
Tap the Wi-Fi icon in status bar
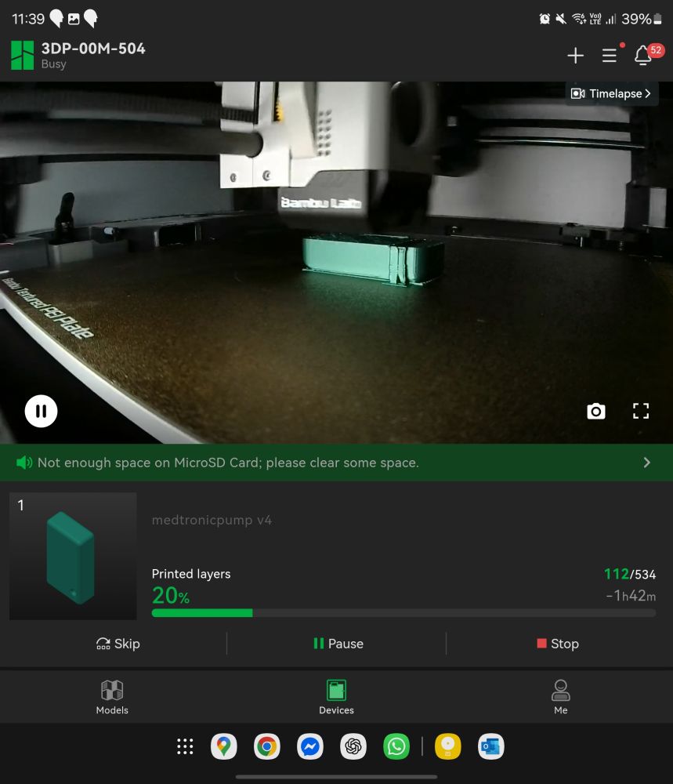click(578, 19)
